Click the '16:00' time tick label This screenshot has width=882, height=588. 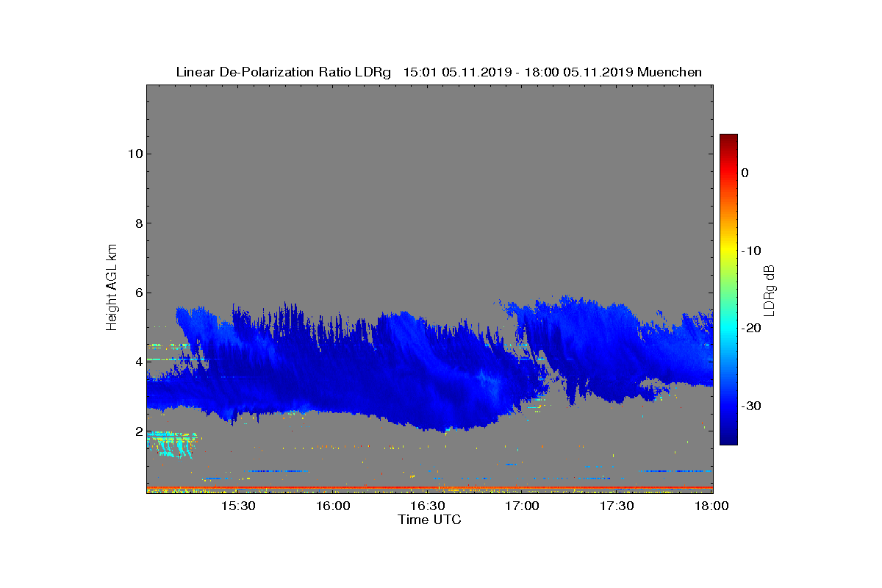pyautogui.click(x=333, y=506)
